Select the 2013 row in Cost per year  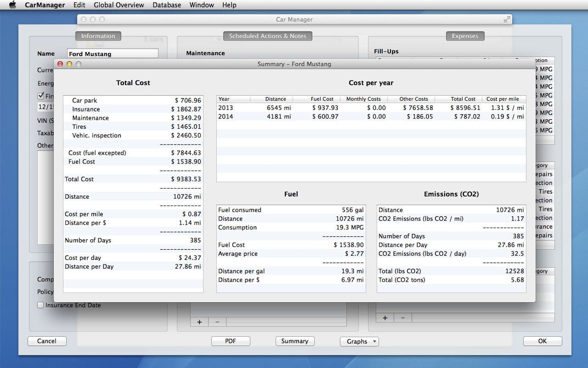pos(371,108)
